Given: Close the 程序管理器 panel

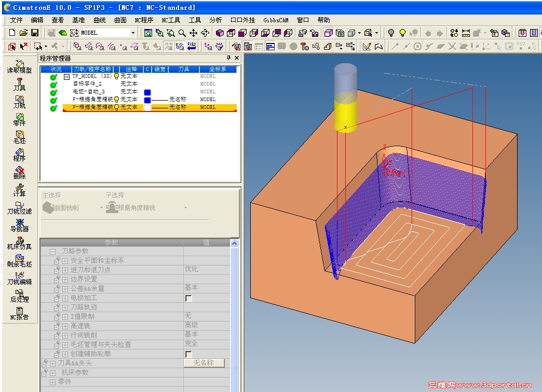Looking at the screenshot, I should coord(237,58).
